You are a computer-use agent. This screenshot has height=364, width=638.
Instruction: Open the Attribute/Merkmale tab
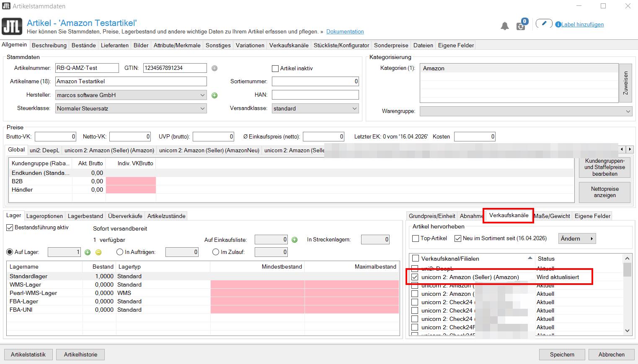click(177, 45)
